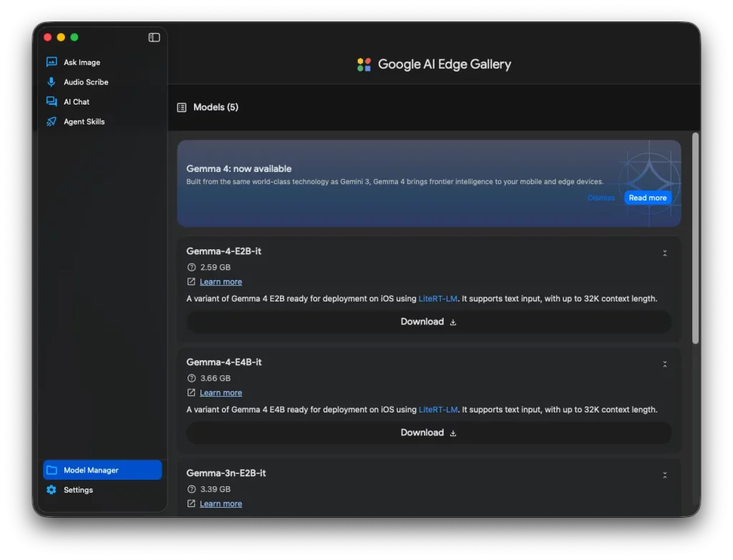Viewport: 733px width, 560px height.
Task: Click the AI Chat bubble icon
Action: [x=52, y=102]
